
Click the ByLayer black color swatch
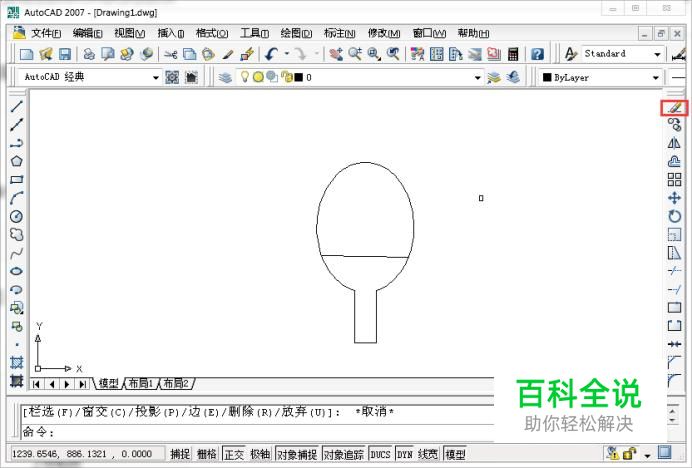[547, 78]
